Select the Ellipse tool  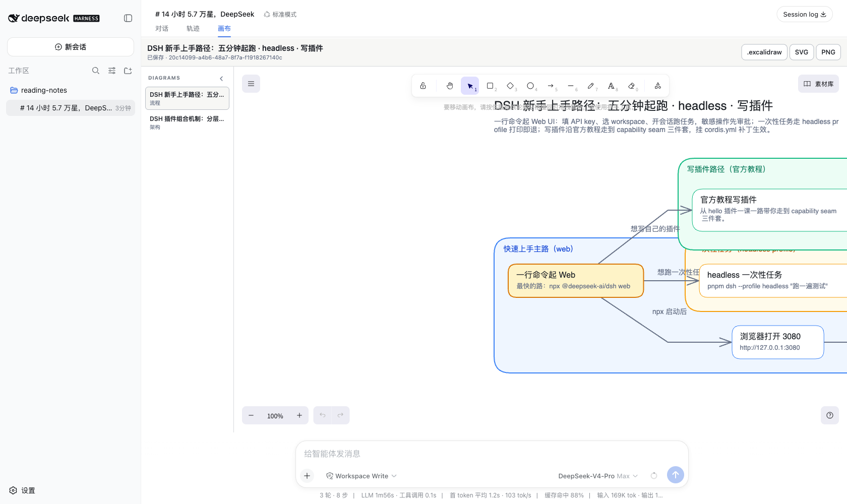pyautogui.click(x=530, y=86)
